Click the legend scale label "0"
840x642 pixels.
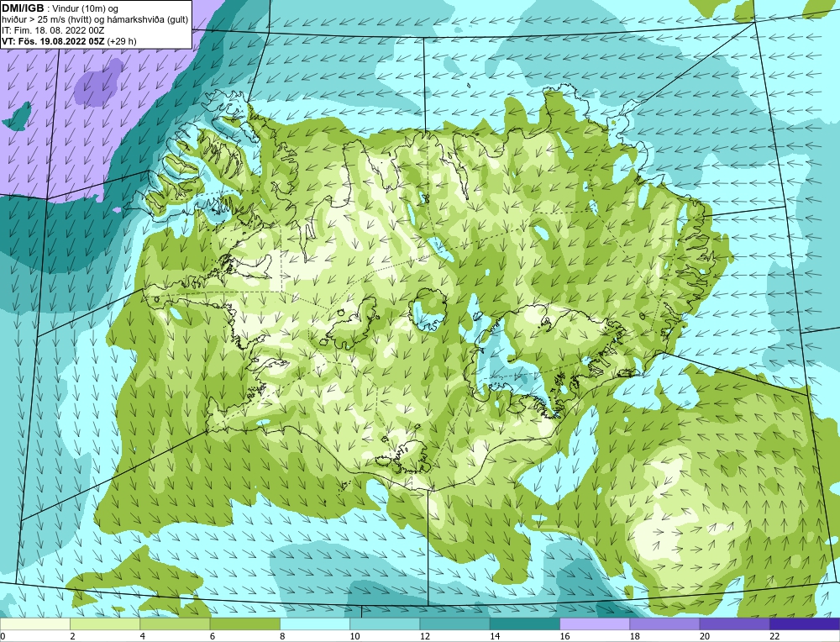(x=3, y=636)
